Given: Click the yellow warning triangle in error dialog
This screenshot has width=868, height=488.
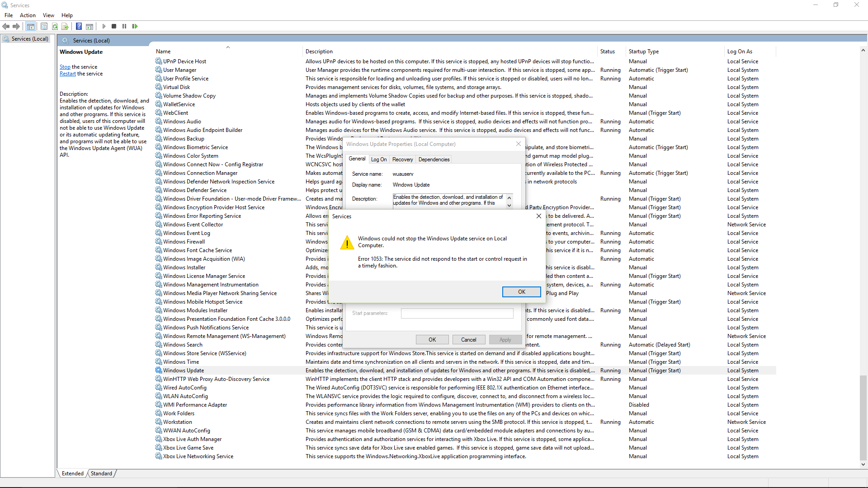Looking at the screenshot, I should tap(347, 243).
